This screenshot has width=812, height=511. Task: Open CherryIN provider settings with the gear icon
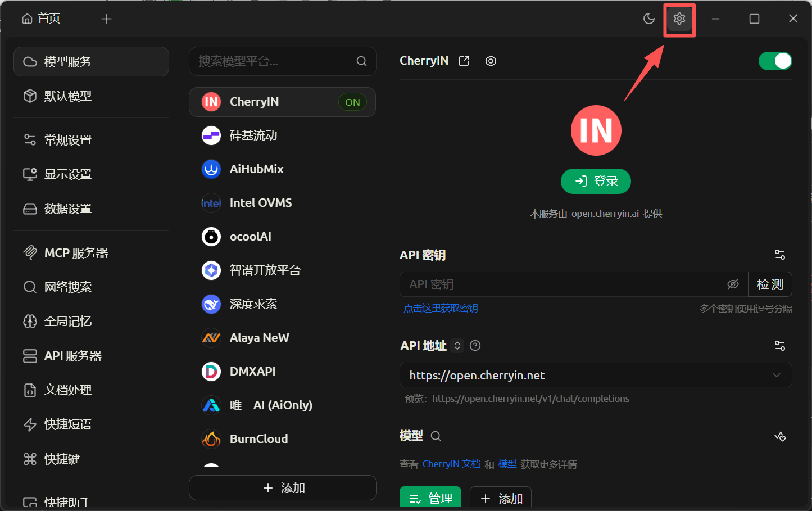[490, 61]
